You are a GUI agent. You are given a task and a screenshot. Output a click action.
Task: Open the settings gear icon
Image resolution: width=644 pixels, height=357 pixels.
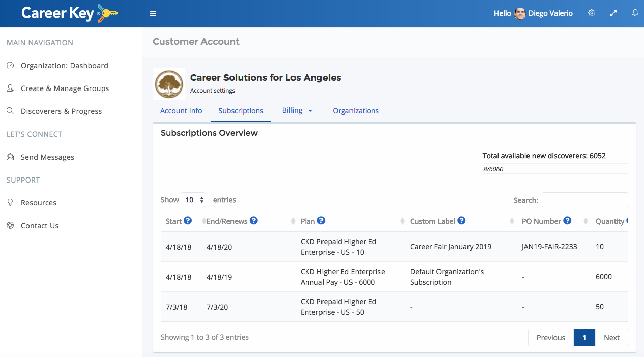click(x=592, y=13)
